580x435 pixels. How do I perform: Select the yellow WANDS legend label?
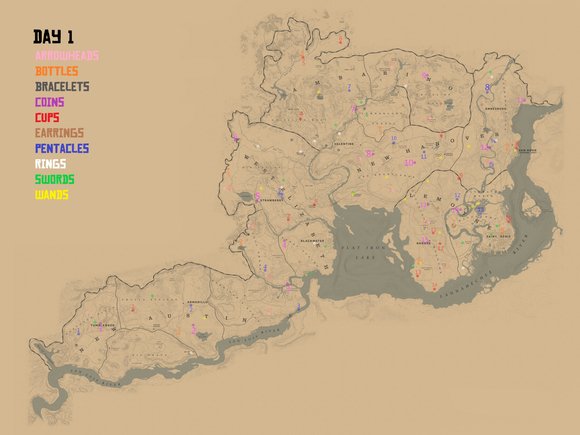51,195
